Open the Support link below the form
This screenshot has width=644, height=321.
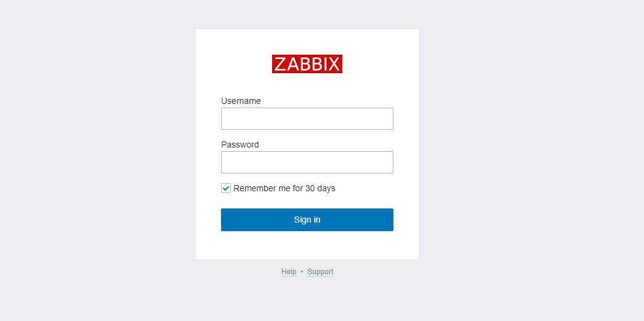[320, 272]
